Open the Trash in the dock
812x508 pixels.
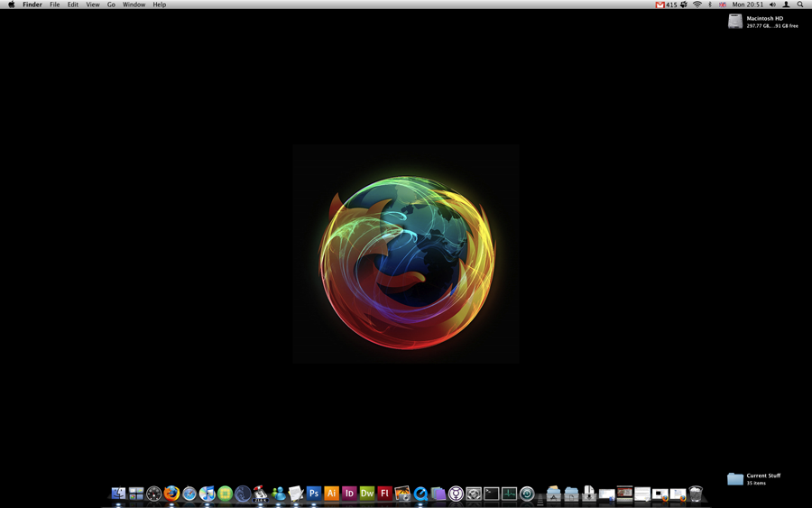[696, 494]
